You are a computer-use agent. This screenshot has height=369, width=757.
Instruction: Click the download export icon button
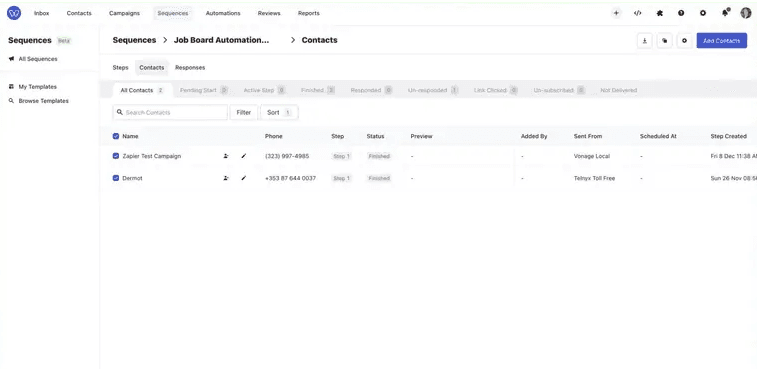click(x=645, y=41)
